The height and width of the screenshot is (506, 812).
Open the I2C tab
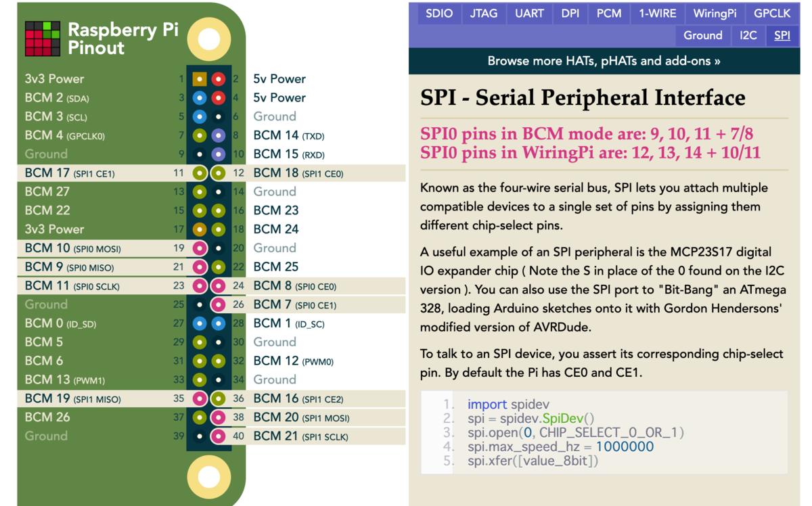pyautogui.click(x=748, y=36)
